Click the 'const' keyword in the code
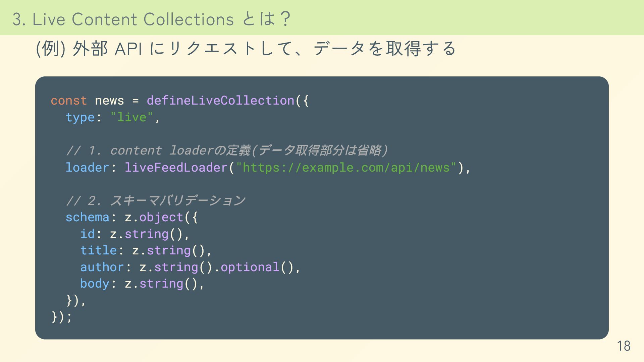Image resolution: width=644 pixels, height=362 pixels. [x=69, y=101]
